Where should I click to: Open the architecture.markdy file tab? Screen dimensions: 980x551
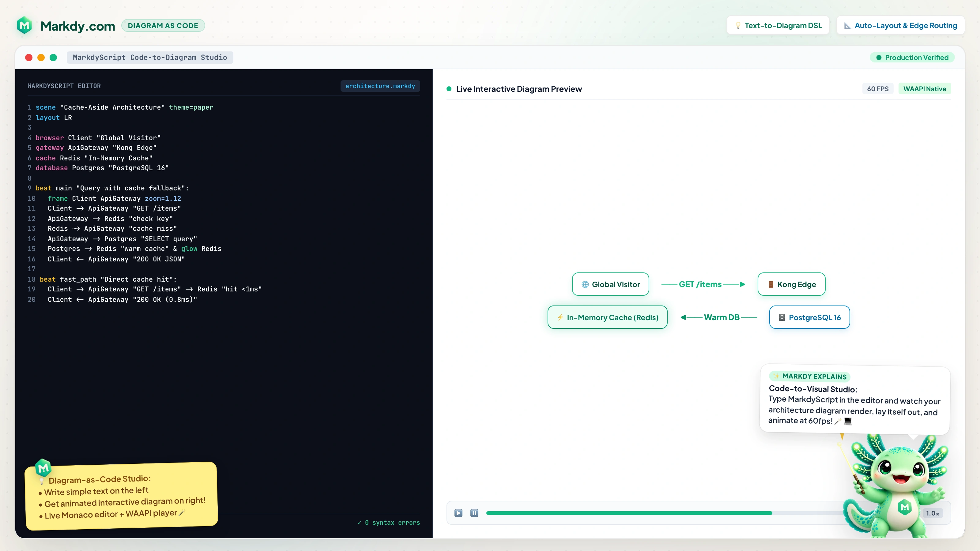380,86
